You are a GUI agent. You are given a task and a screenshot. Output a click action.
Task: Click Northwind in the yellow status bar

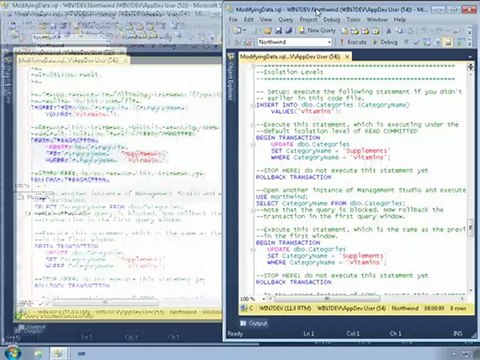point(405,308)
